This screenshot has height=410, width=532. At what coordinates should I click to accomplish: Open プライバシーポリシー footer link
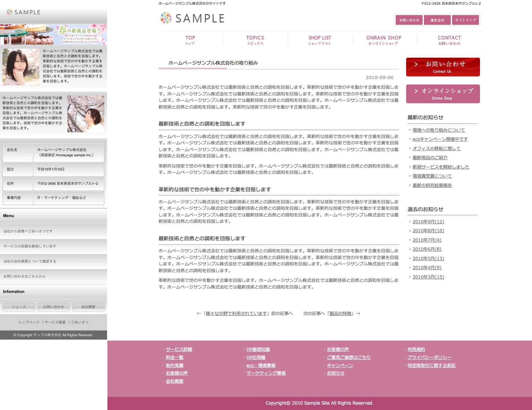click(429, 357)
